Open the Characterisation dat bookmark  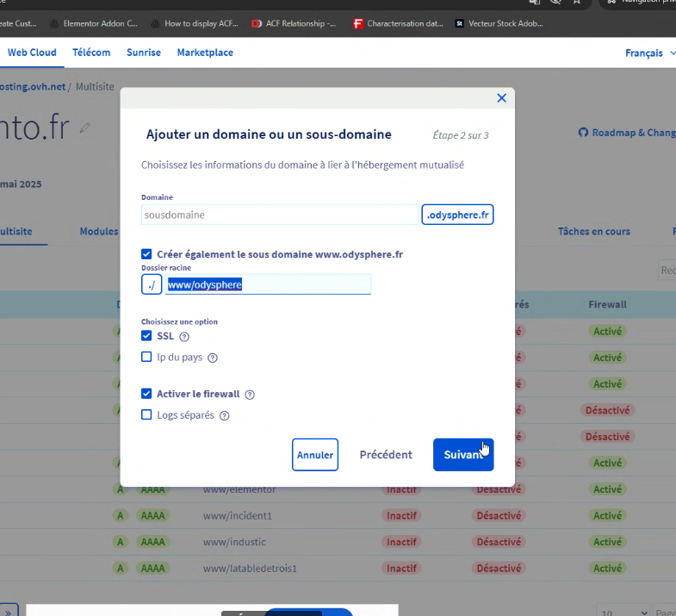(397, 23)
